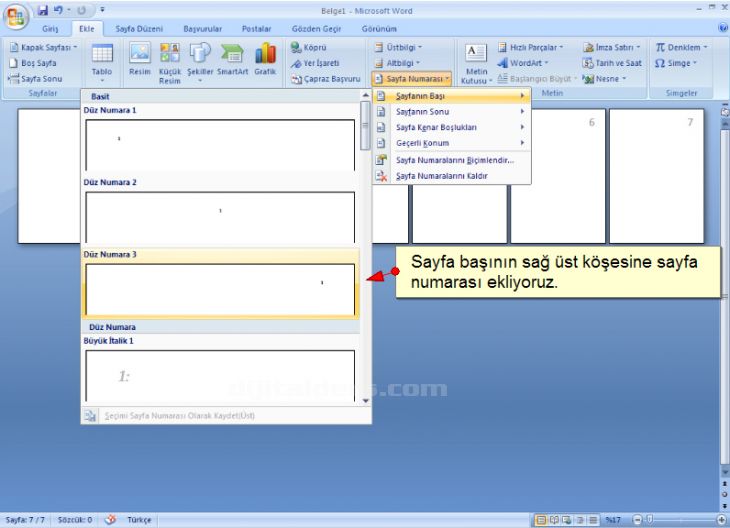Switch to outline view icon

click(x=580, y=520)
